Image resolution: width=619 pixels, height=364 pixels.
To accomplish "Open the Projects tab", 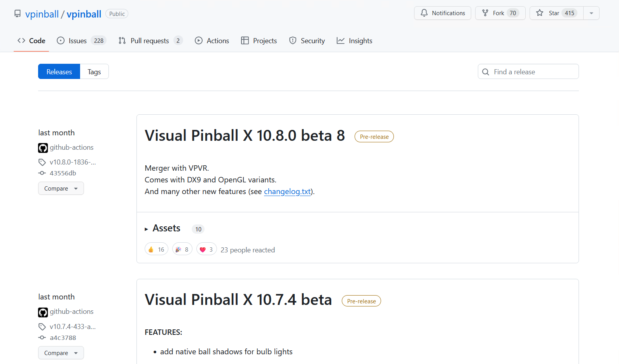I will 259,40.
